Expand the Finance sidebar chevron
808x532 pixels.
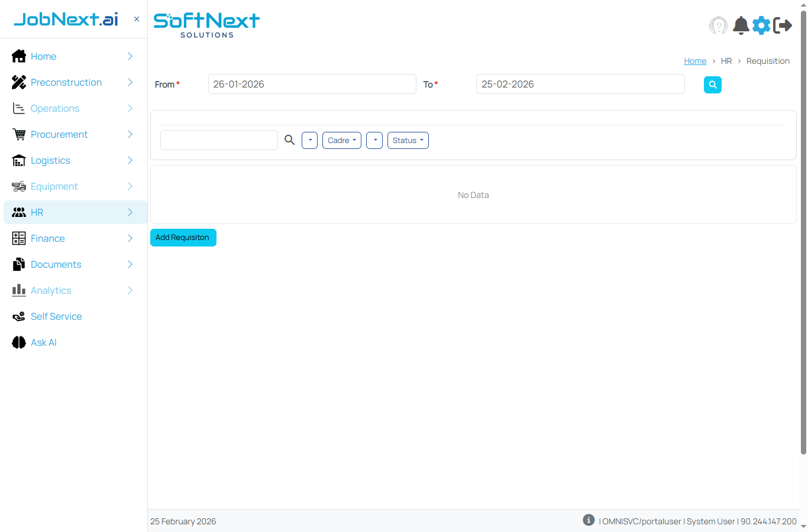[x=130, y=238]
